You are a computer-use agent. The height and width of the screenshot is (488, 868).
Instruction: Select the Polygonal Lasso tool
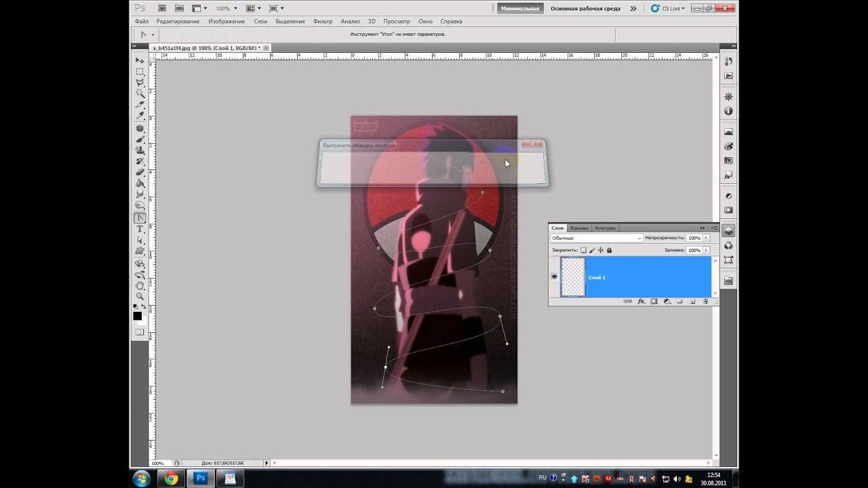click(x=140, y=83)
